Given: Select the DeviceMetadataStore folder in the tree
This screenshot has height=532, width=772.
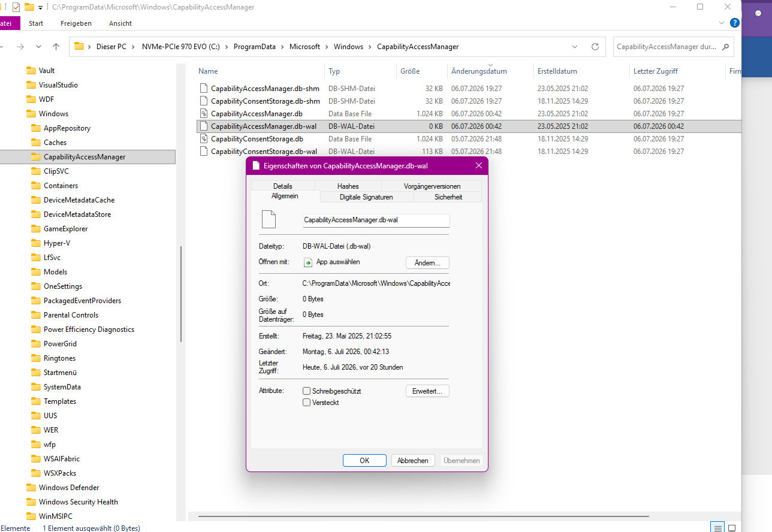Looking at the screenshot, I should 77,214.
